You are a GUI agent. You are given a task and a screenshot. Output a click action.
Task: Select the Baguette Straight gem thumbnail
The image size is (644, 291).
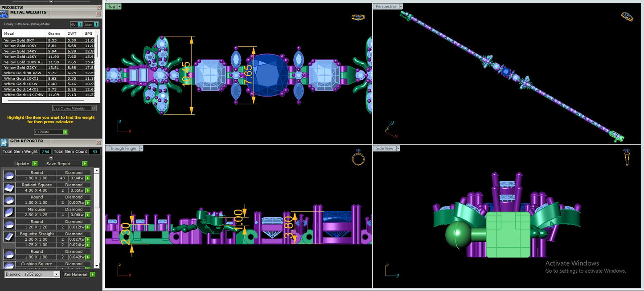point(9,236)
